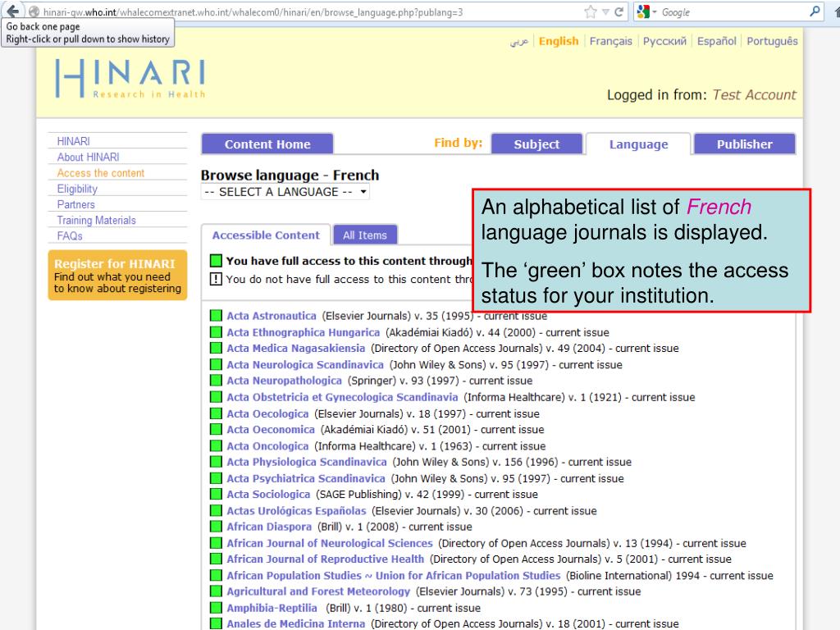This screenshot has height=630, width=840.
Task: Open the Acta Oecologica journal link
Action: pyautogui.click(x=267, y=414)
